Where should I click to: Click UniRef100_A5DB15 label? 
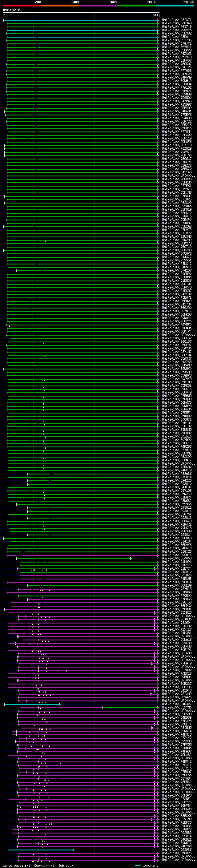(176, 128)
